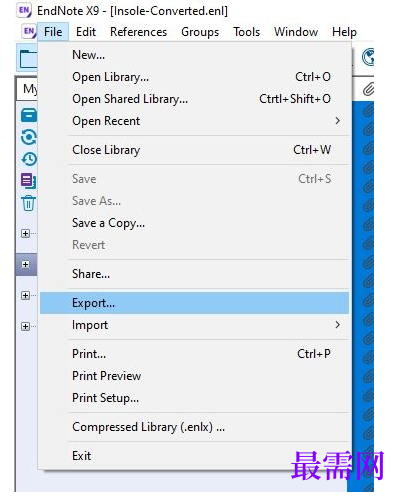Expand the first group set plus box
This screenshot has width=403, height=497.
point(25,233)
